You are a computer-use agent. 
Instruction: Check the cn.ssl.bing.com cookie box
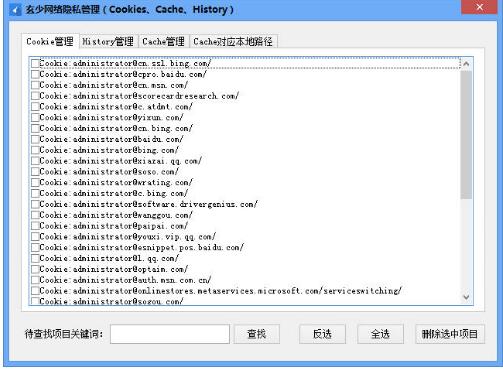(35, 63)
